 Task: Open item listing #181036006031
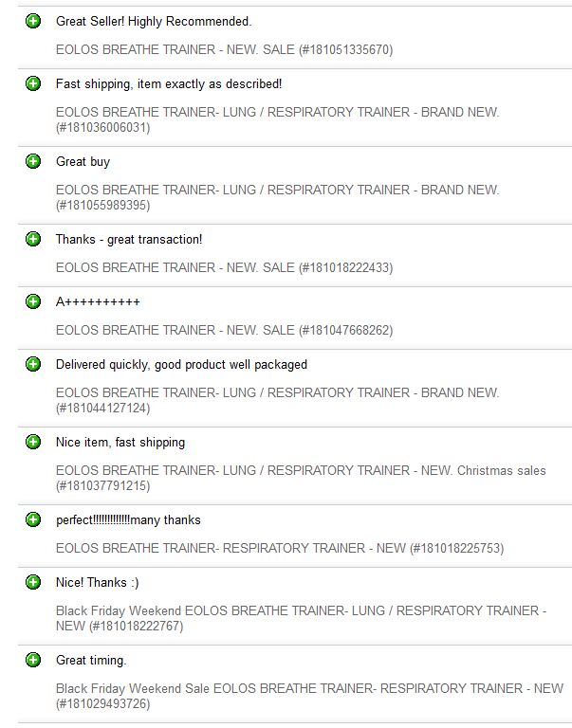point(277,119)
